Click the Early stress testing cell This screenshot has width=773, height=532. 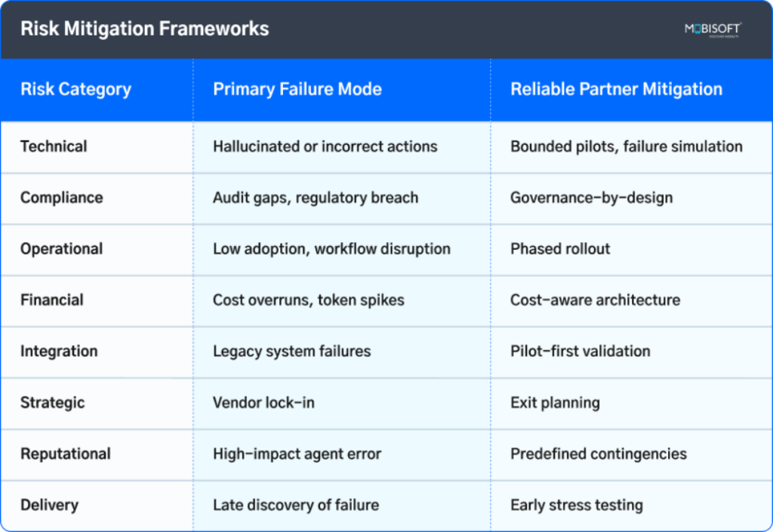pyautogui.click(x=577, y=506)
